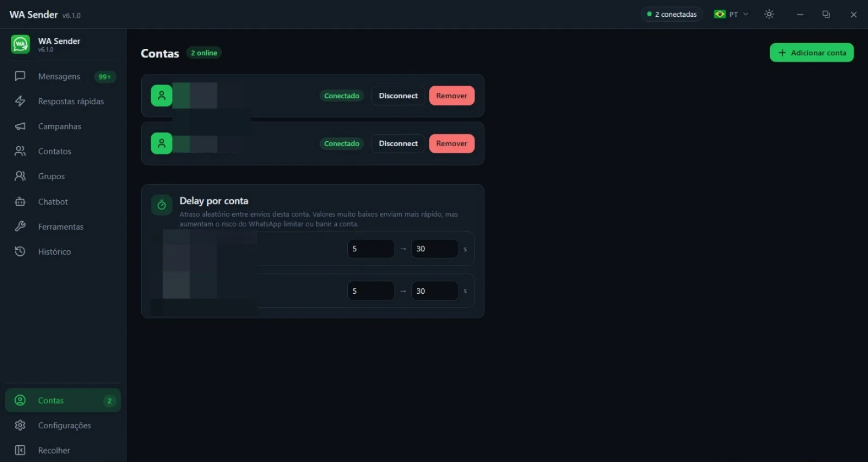868x462 pixels.
Task: Select the Campanhas megaphone icon
Action: coord(20,126)
